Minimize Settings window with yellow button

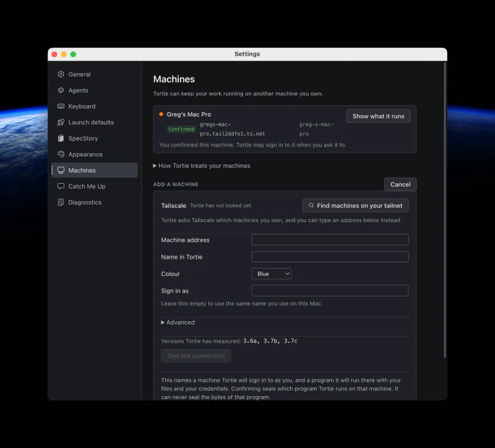64,54
